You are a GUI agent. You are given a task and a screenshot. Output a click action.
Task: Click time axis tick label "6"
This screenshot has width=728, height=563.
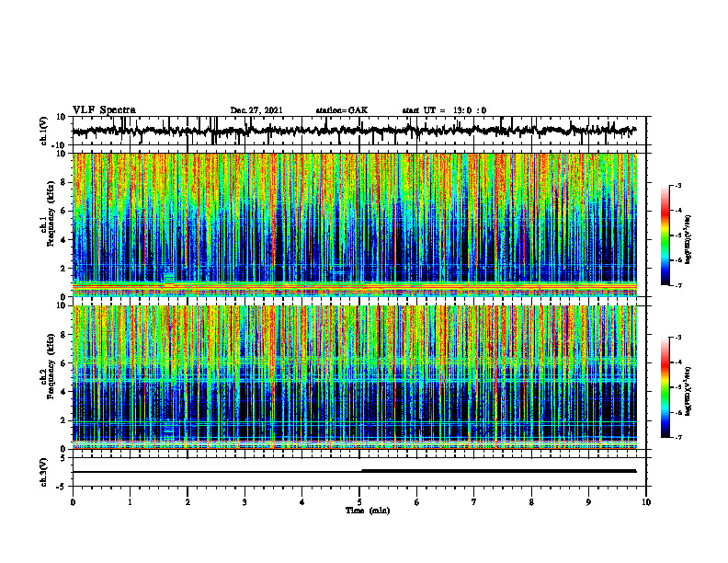[417, 502]
